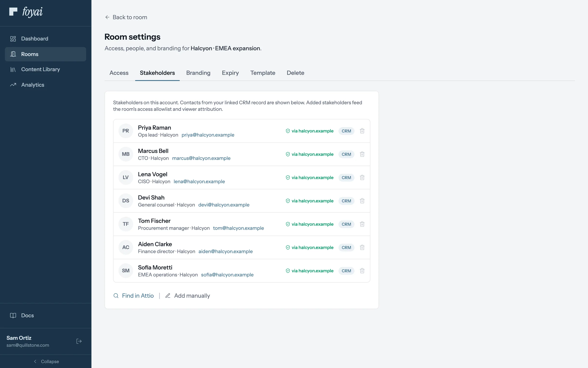Remove Marcus Bell using trash icon

(x=362, y=154)
